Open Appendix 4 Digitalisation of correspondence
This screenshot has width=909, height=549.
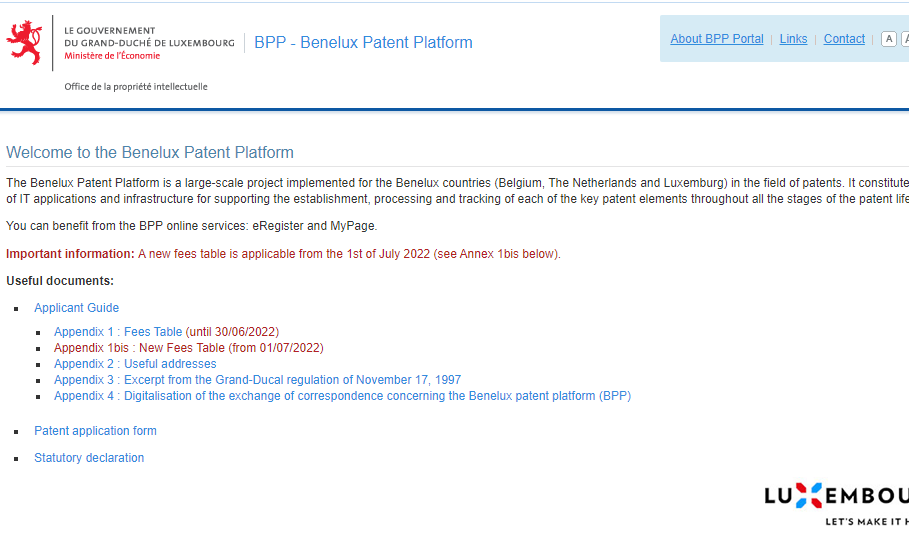pos(343,396)
